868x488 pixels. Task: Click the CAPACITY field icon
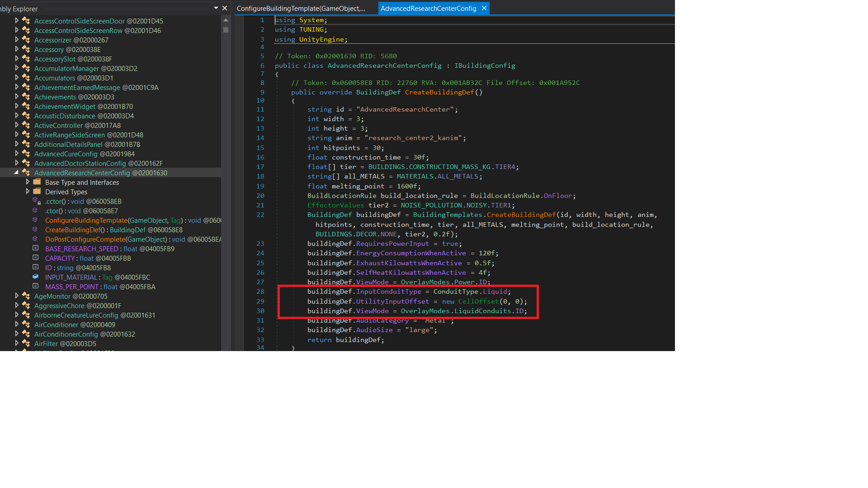click(x=35, y=258)
